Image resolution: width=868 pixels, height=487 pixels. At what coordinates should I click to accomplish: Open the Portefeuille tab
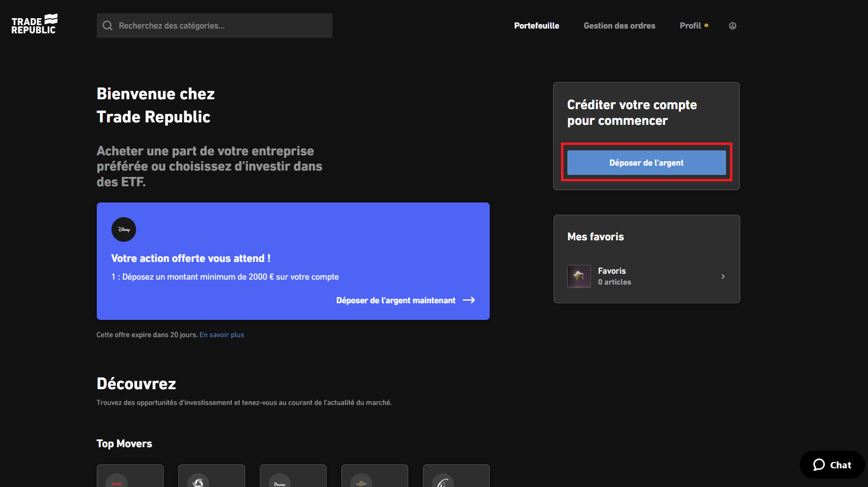click(x=536, y=26)
